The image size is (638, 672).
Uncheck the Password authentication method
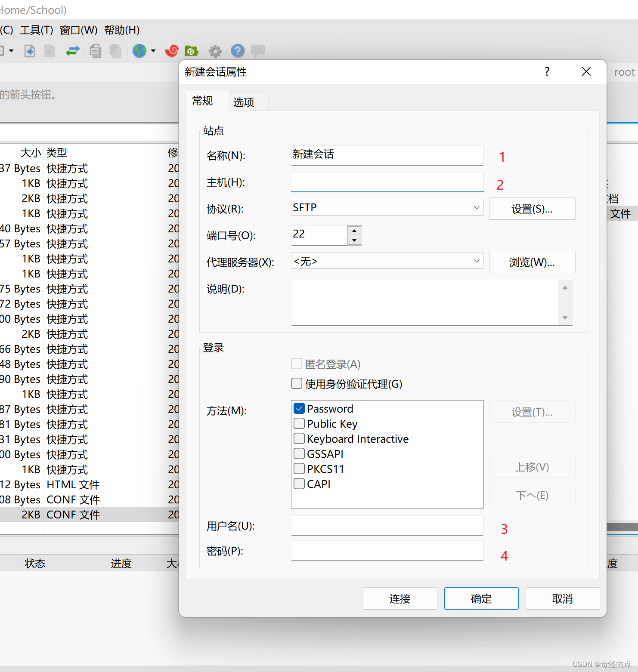pos(299,408)
